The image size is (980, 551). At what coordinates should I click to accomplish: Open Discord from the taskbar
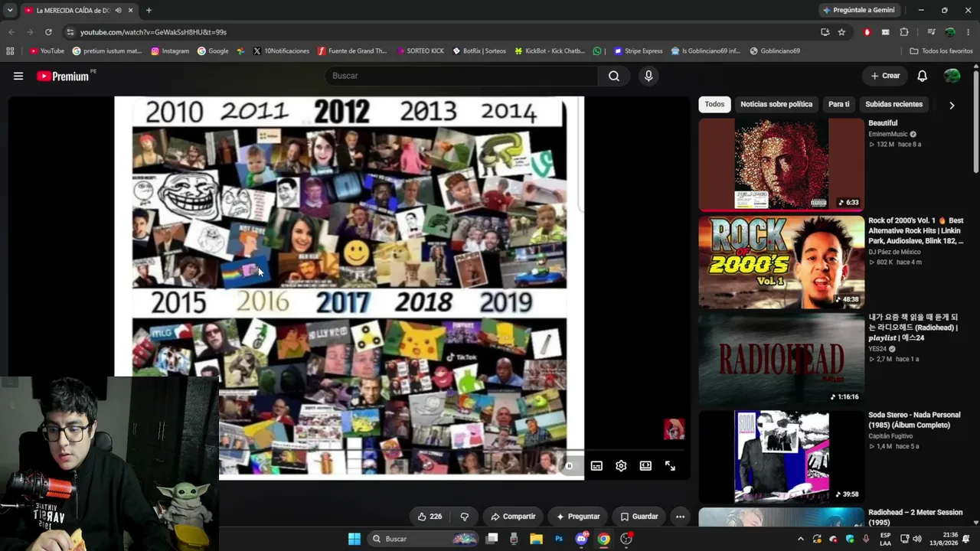pyautogui.click(x=581, y=539)
